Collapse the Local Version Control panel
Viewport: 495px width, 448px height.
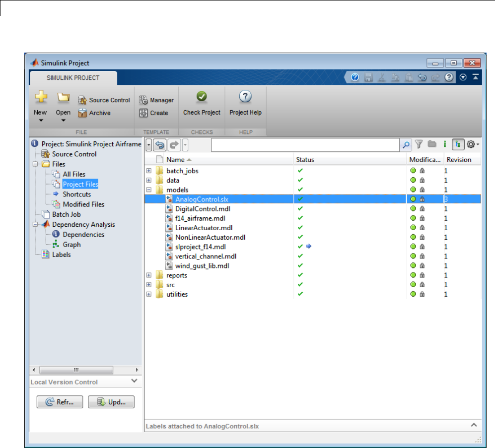[134, 381]
